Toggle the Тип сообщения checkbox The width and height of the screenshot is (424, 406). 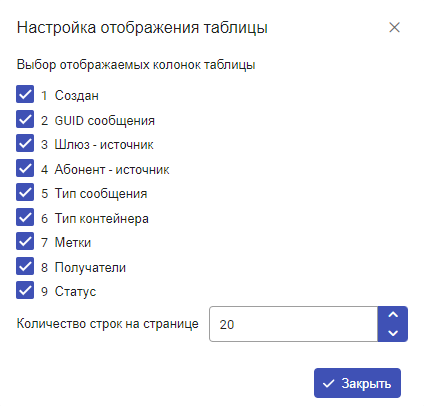(25, 192)
